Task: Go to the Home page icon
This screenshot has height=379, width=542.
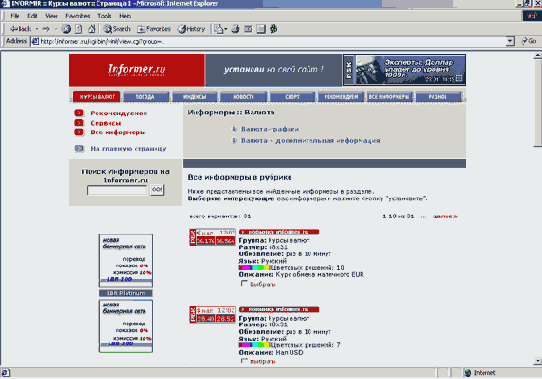Action: tap(92, 29)
